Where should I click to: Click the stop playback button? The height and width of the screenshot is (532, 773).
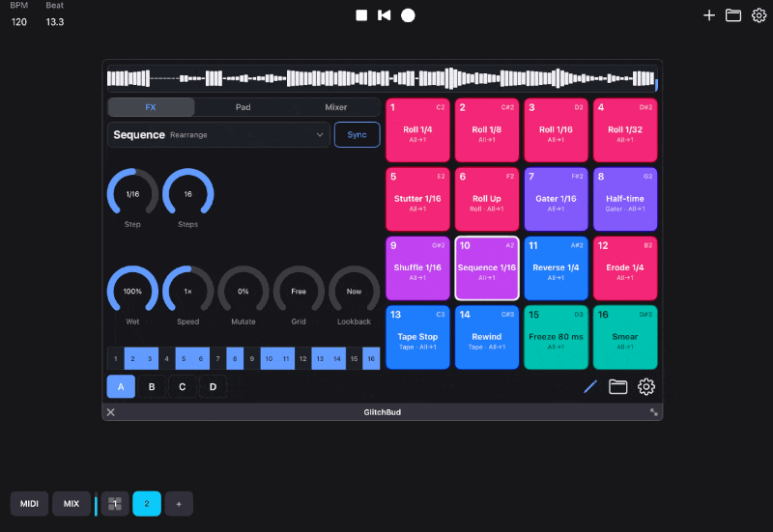[361, 15]
